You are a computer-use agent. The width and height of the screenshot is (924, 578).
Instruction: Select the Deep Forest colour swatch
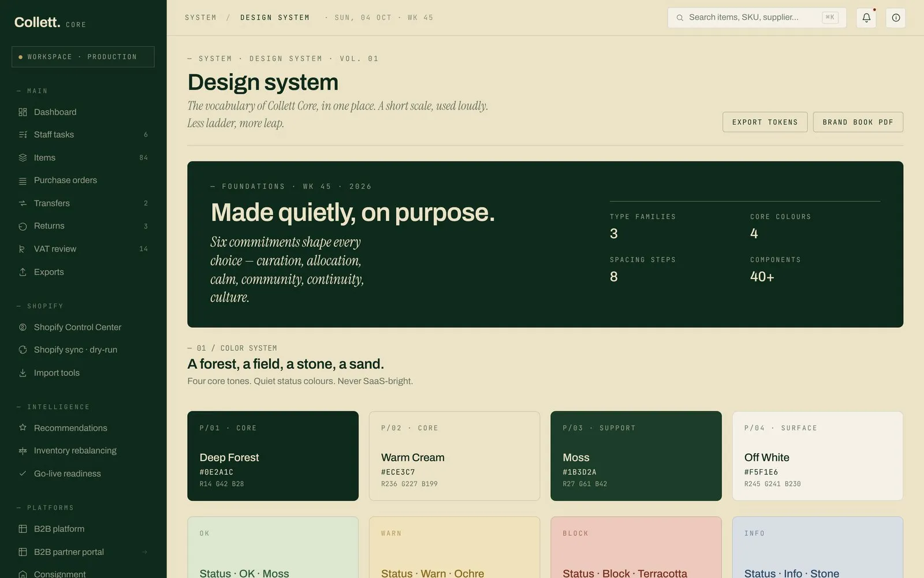click(273, 456)
